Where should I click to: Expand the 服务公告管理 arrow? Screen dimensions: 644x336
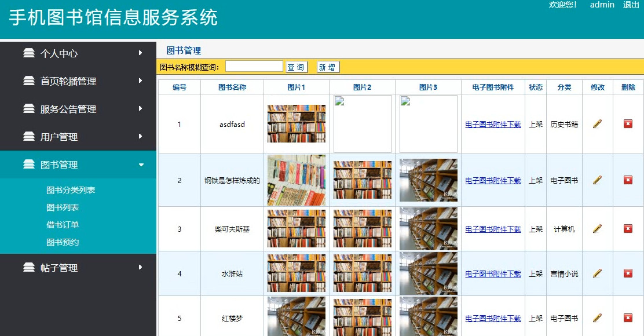[x=141, y=108]
